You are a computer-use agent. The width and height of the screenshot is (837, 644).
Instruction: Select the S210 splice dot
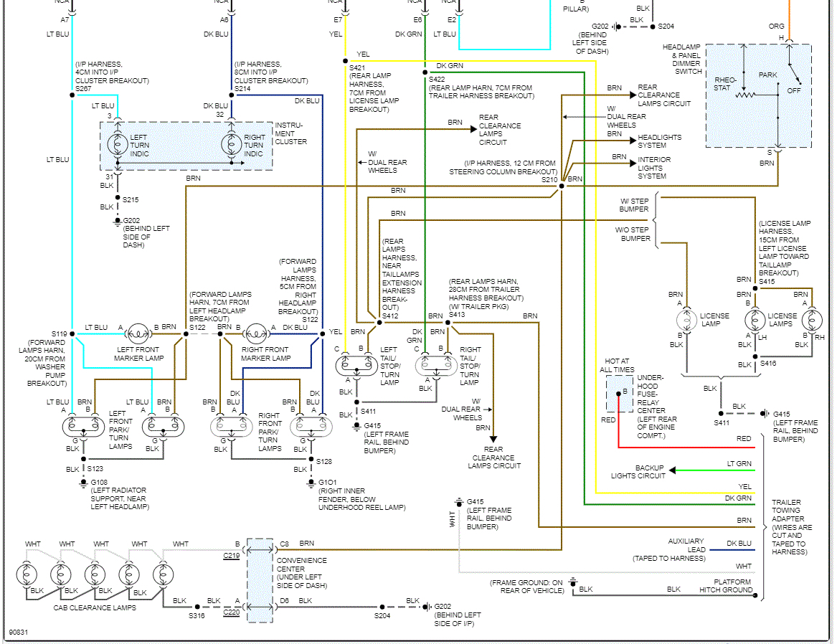[x=562, y=186]
